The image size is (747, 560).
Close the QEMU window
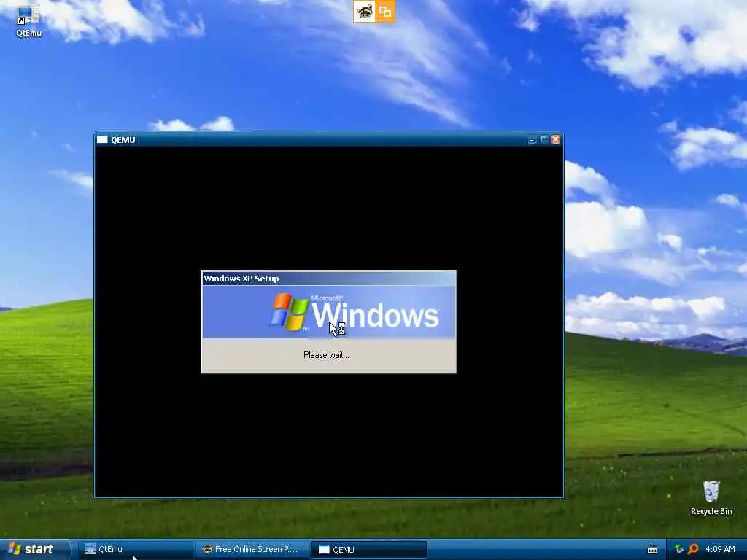coord(555,139)
